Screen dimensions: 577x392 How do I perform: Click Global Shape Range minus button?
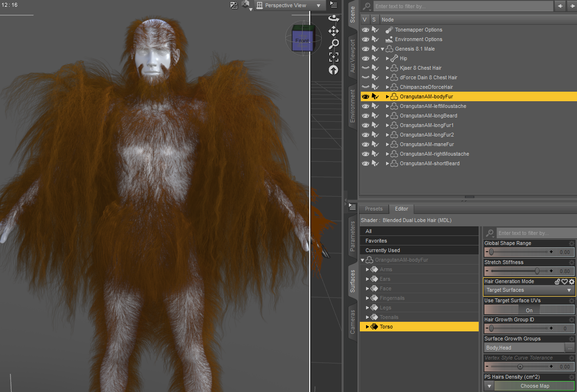click(x=487, y=252)
